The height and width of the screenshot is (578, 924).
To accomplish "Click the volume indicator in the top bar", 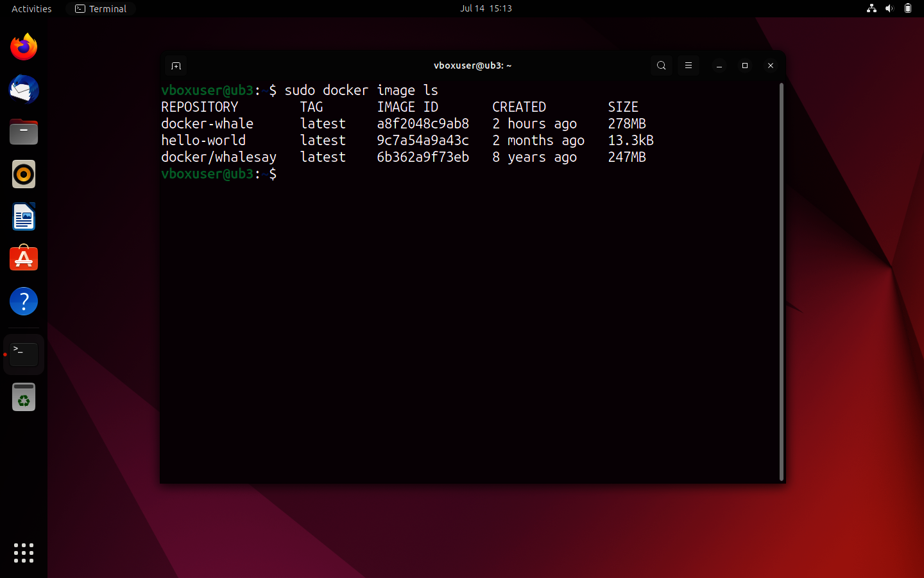I will pyautogui.click(x=889, y=8).
